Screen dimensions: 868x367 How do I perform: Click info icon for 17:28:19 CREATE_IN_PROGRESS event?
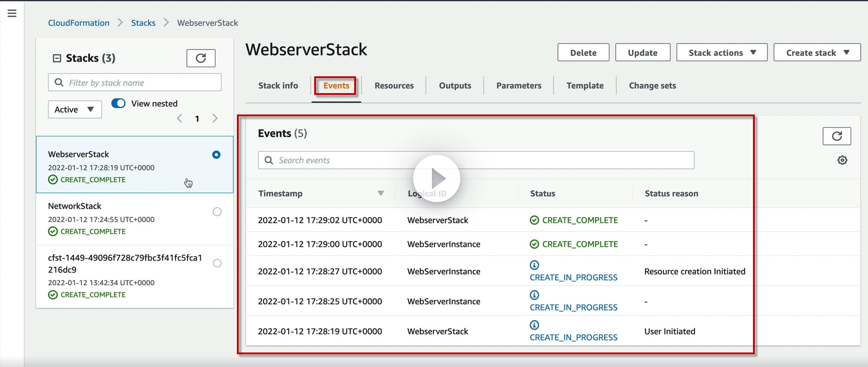(x=535, y=325)
